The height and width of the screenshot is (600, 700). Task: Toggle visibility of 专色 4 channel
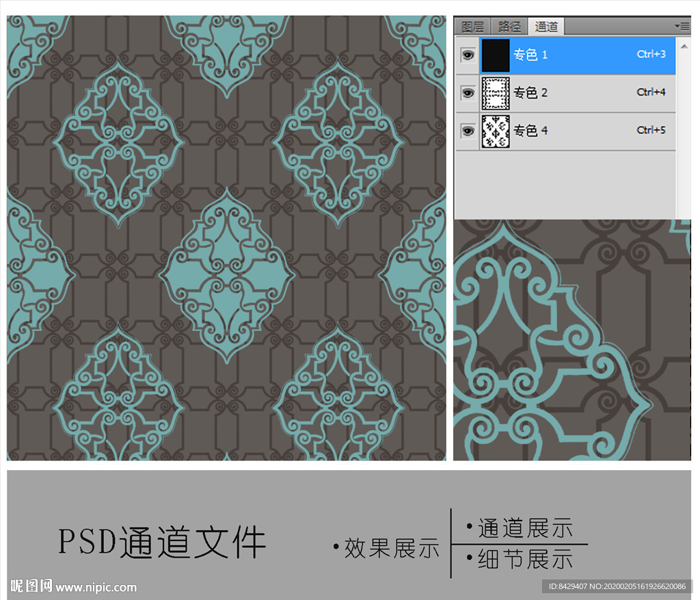click(x=468, y=131)
